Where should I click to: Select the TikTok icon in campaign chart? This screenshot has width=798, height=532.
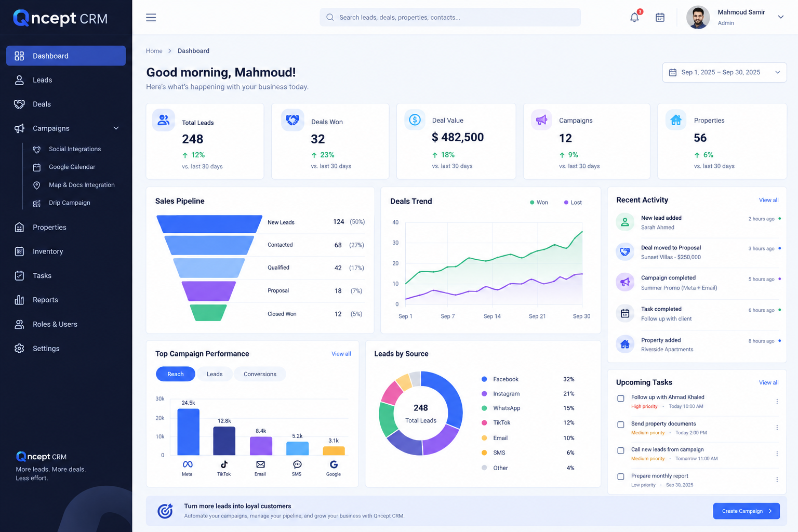[224, 464]
